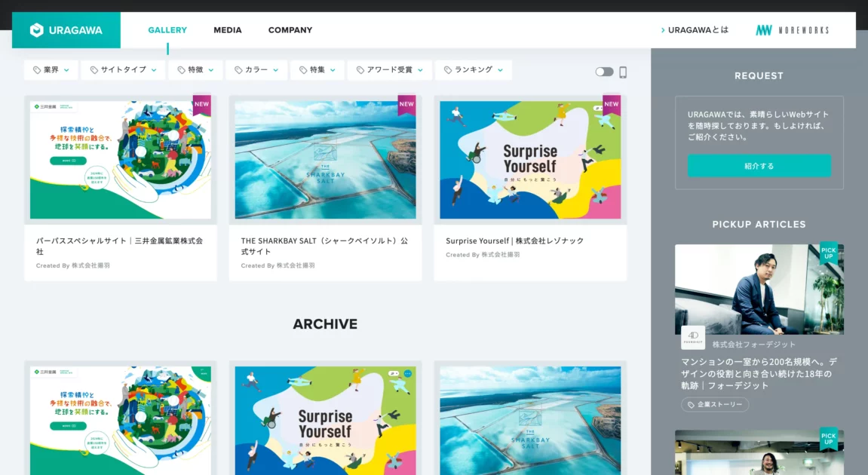Toggle the mobile view switch
Screen dimensions: 868x475
pos(604,72)
